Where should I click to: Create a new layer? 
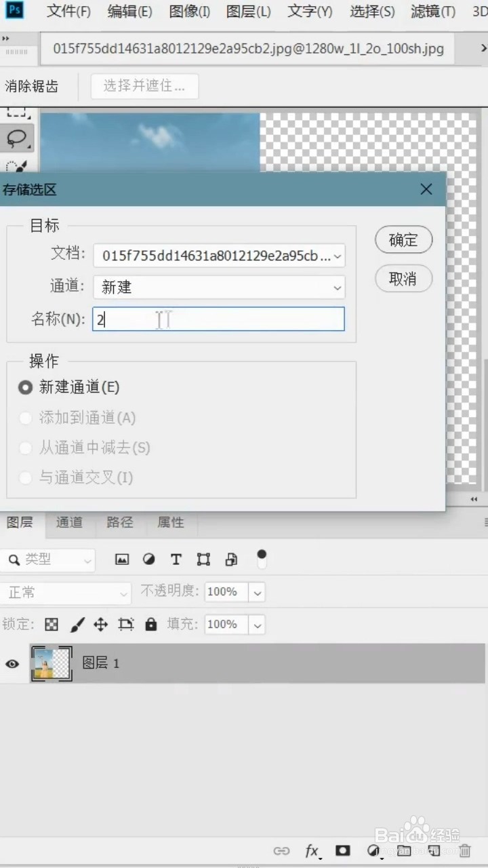tap(434, 850)
